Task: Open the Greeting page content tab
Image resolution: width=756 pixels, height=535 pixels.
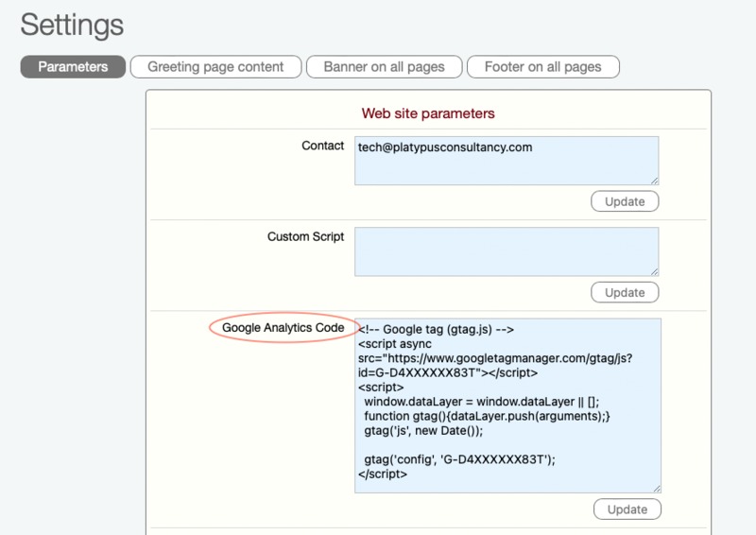Action: point(215,67)
